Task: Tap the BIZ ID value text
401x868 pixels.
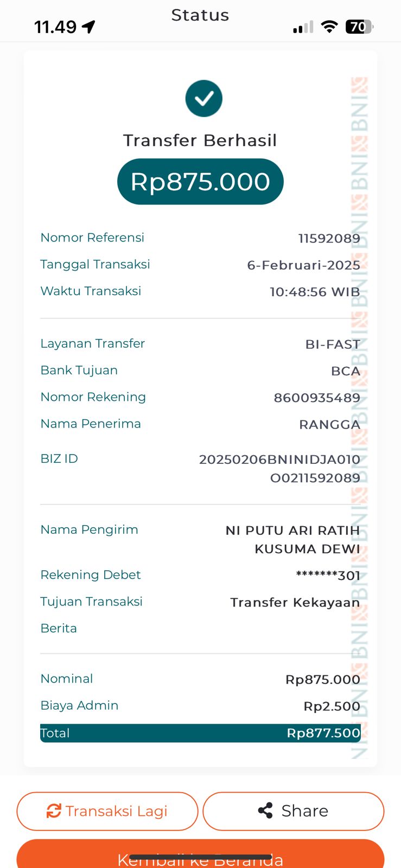Action: (x=279, y=468)
